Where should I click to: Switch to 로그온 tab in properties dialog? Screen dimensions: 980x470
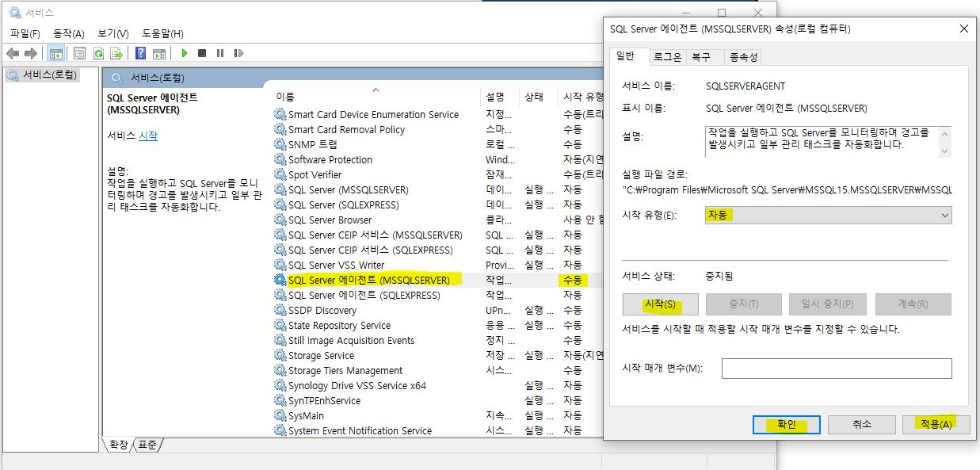(667, 57)
